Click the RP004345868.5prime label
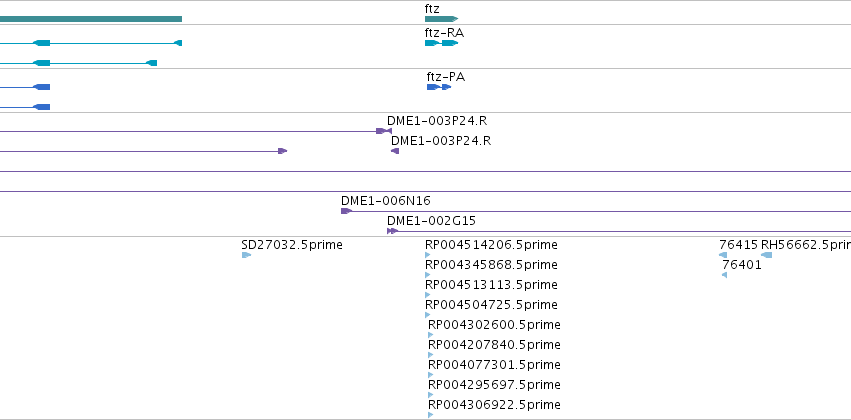Viewport: 851px width, 420px height. (491, 265)
